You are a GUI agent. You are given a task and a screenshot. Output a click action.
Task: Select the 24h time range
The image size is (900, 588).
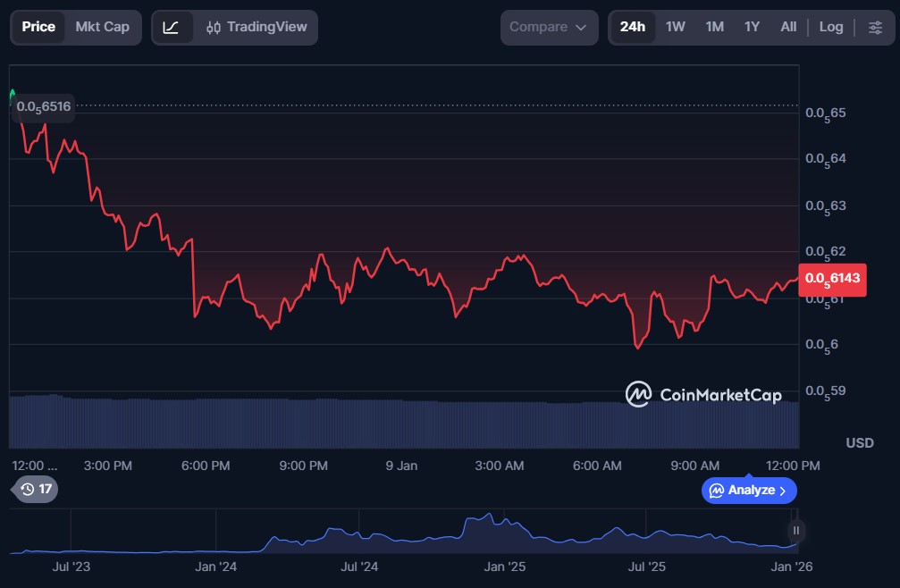coord(632,27)
